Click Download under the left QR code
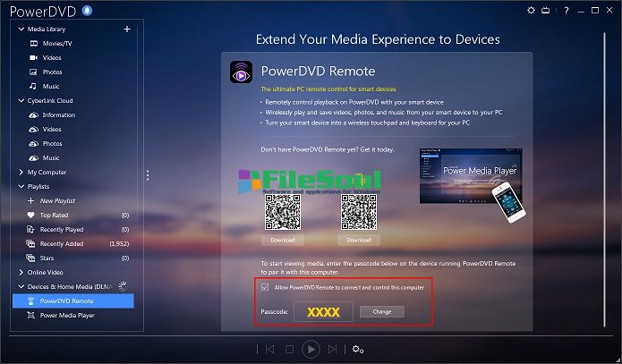Viewport: 622px width, 364px height. click(282, 240)
